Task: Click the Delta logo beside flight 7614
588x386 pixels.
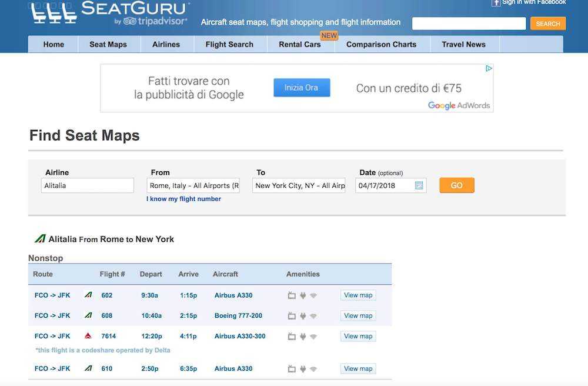Action: (x=88, y=336)
